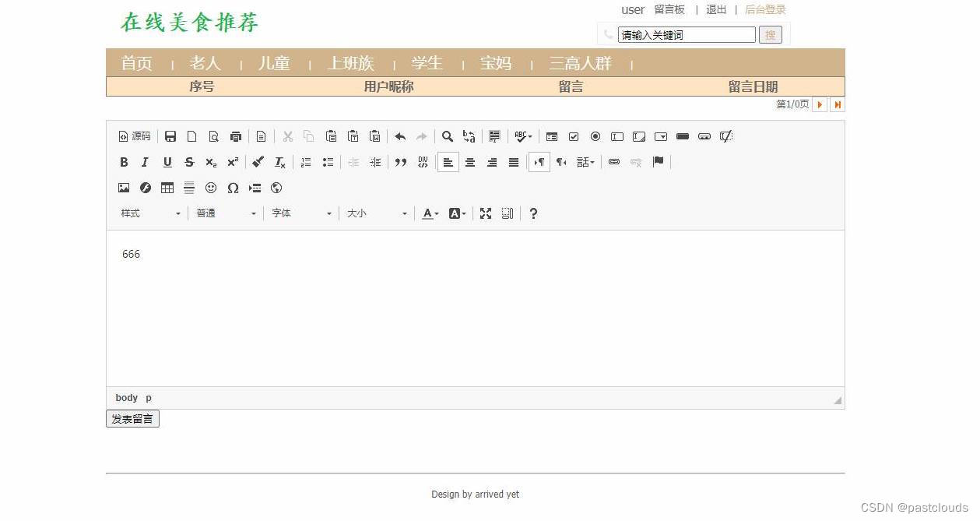Insert a selection field icon
Image resolution: width=980 pixels, height=521 pixels.
coord(661,136)
